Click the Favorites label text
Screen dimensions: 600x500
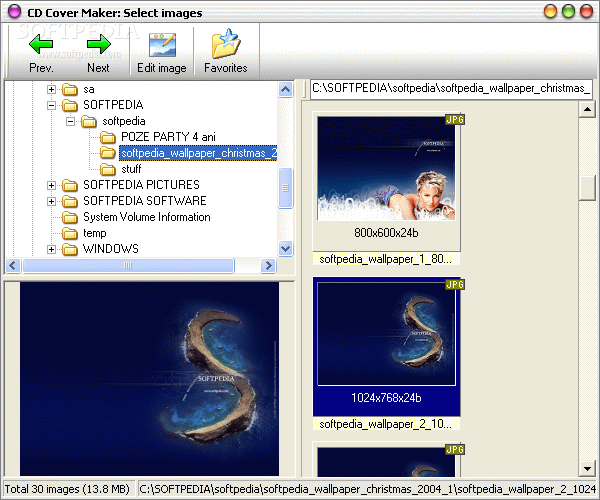tap(226, 68)
